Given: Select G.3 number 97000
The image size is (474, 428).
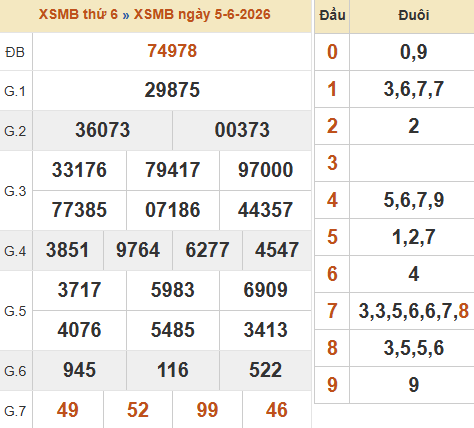Looking at the screenshot, I should tap(265, 170).
